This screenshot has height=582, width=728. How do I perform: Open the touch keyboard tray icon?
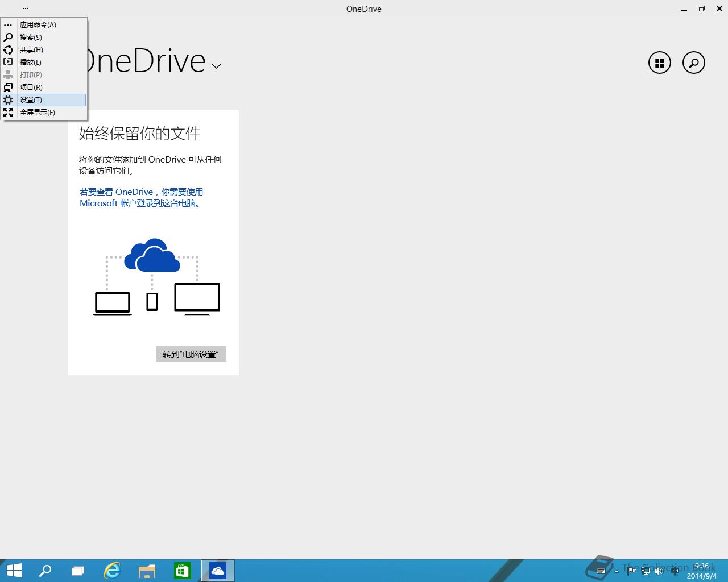pyautogui.click(x=601, y=571)
